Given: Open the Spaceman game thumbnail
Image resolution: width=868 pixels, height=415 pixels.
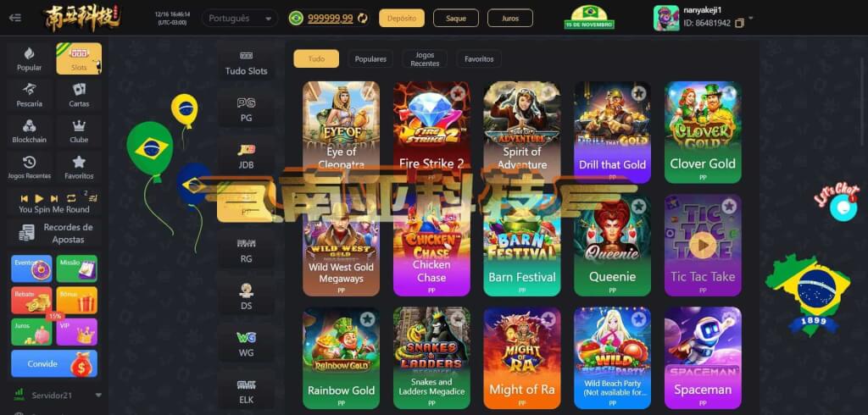Looking at the screenshot, I should click(x=703, y=357).
